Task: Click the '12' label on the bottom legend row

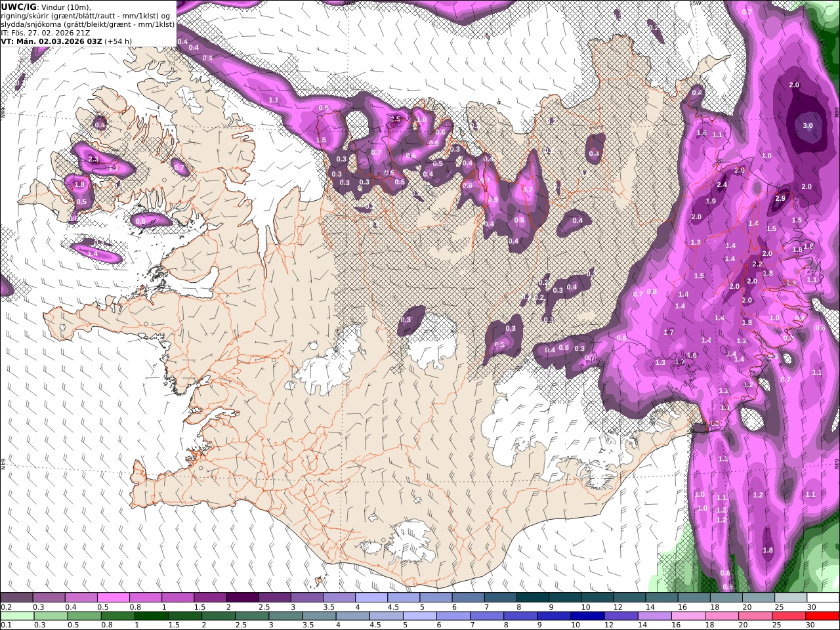Action: [x=608, y=625]
